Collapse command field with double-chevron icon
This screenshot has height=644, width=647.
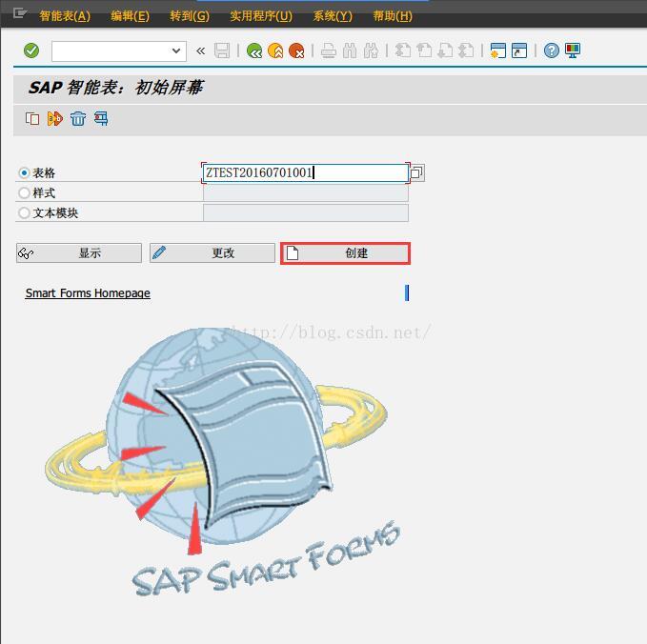click(200, 50)
